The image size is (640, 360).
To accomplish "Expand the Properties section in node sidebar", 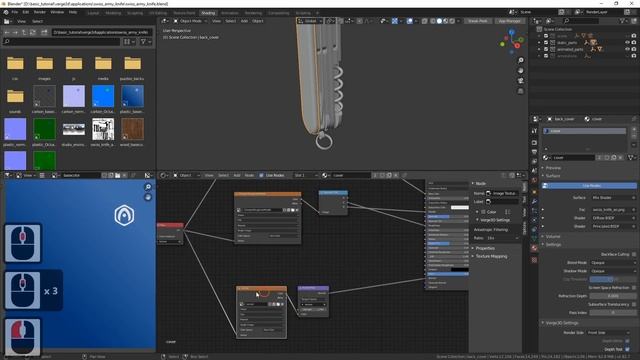I will pos(485,248).
